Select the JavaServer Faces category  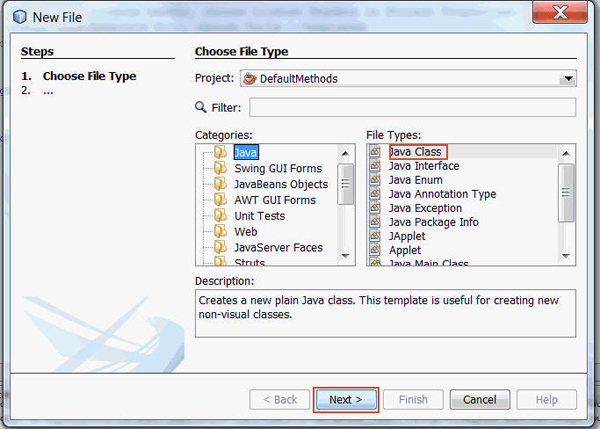(x=279, y=248)
